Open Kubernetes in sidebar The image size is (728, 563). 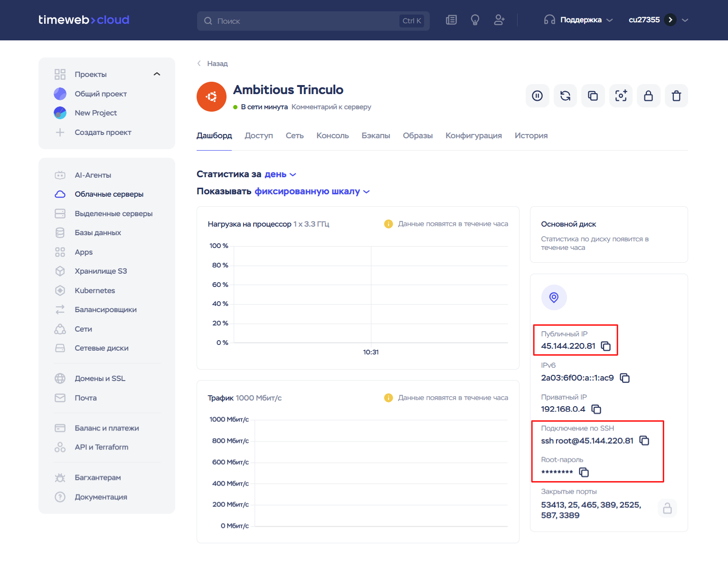pyautogui.click(x=95, y=290)
